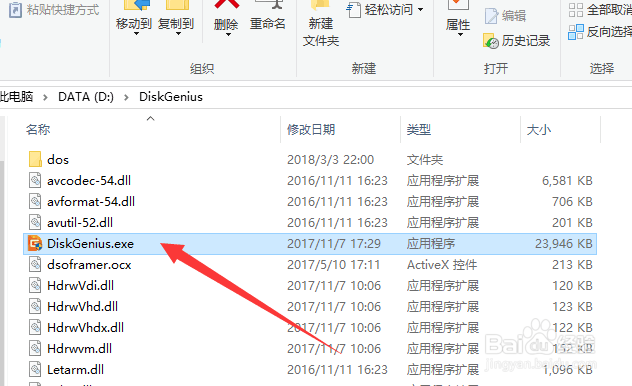Select the dsoframer.ocx file name
Image resolution: width=632 pixels, height=386 pixels.
point(89,264)
